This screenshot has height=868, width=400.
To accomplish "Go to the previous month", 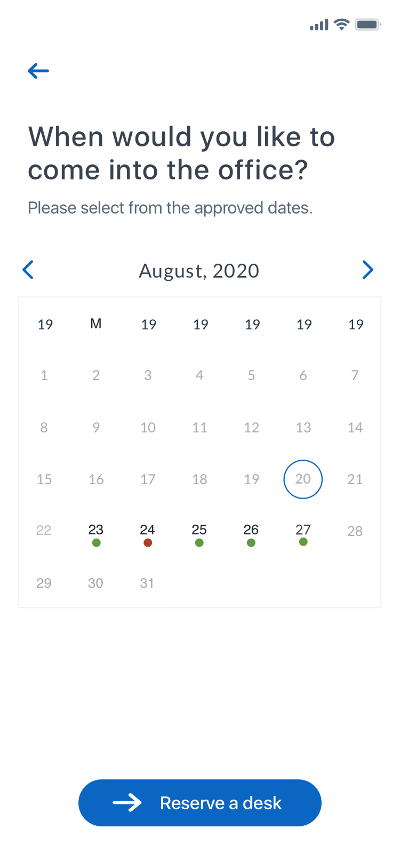I will (x=28, y=270).
